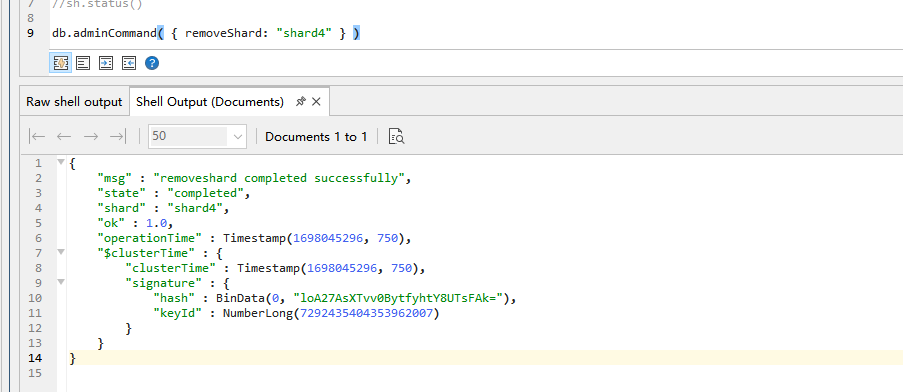This screenshot has width=903, height=392.
Task: Click the "shard" key in output
Action: point(122,208)
